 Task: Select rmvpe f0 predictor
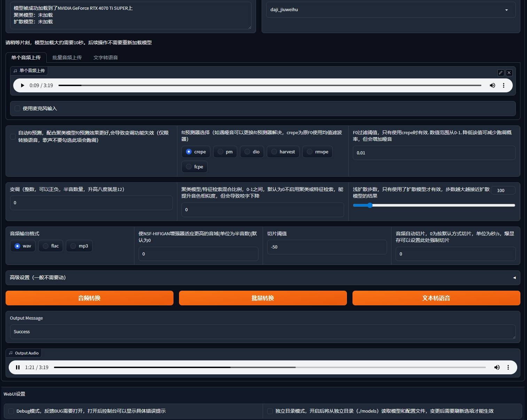tap(317, 152)
